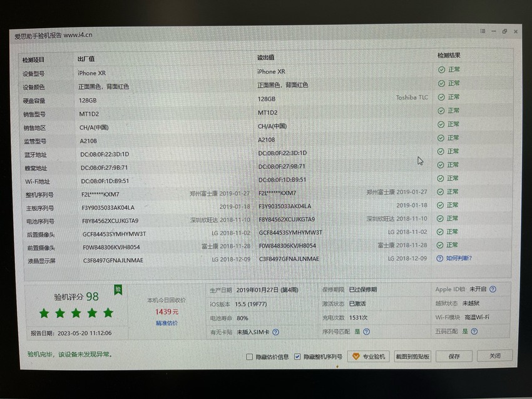Click the 未越狱 jailbreak status

tap(471, 303)
